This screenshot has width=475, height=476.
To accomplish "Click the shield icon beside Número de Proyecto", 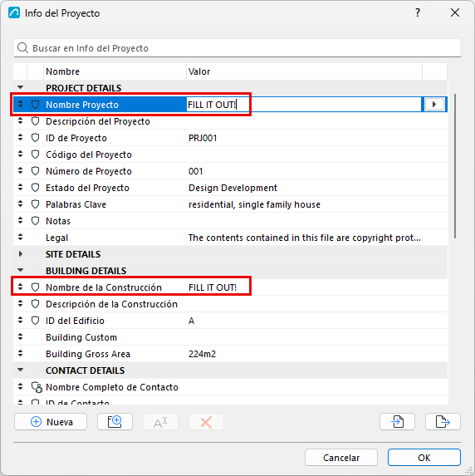I will [x=36, y=171].
